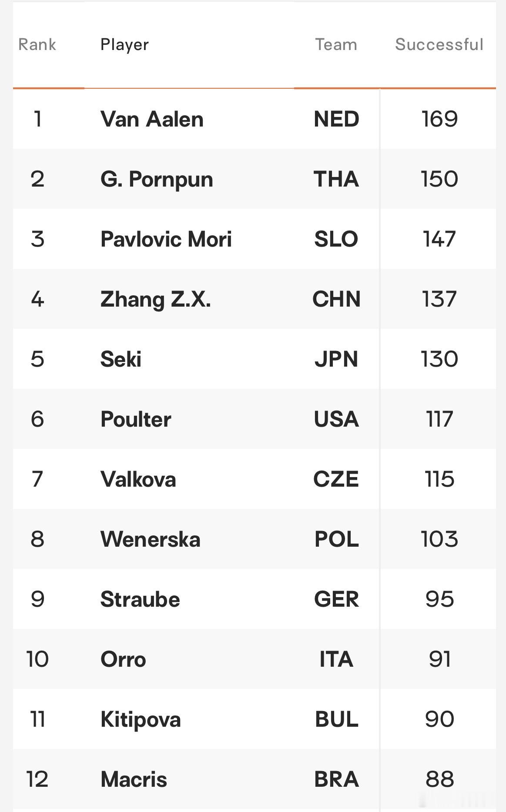Open Van Aalen player profile

[x=152, y=119]
